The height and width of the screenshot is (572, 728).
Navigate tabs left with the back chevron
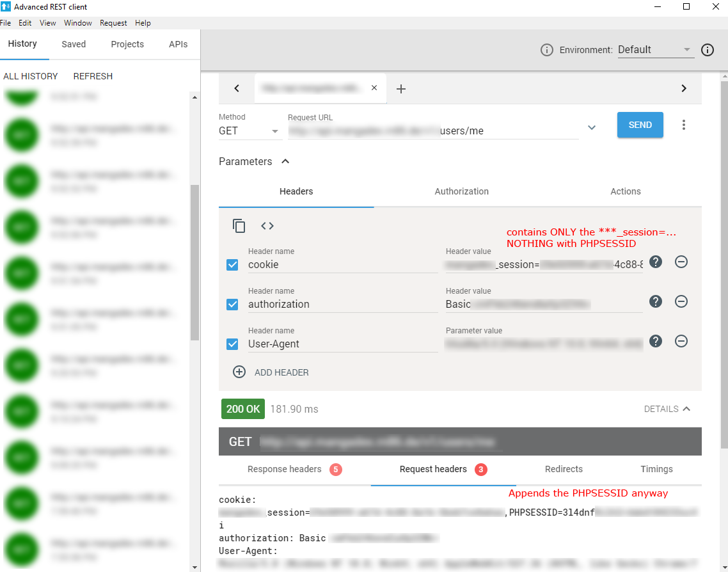tap(236, 88)
